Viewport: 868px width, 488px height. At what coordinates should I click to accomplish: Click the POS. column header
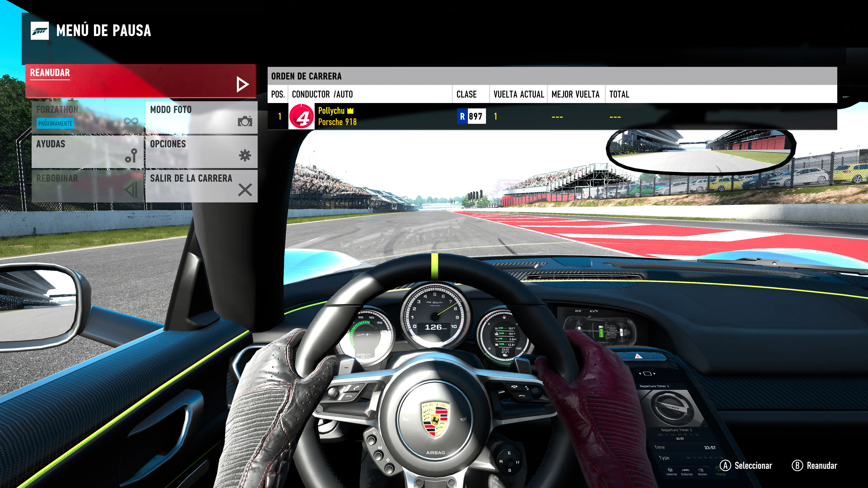(x=278, y=94)
